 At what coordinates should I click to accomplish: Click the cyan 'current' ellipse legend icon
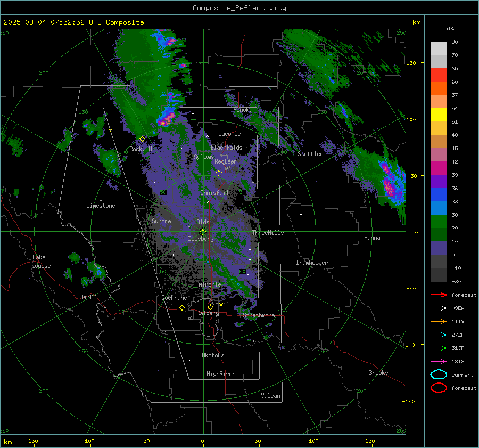coord(439,374)
